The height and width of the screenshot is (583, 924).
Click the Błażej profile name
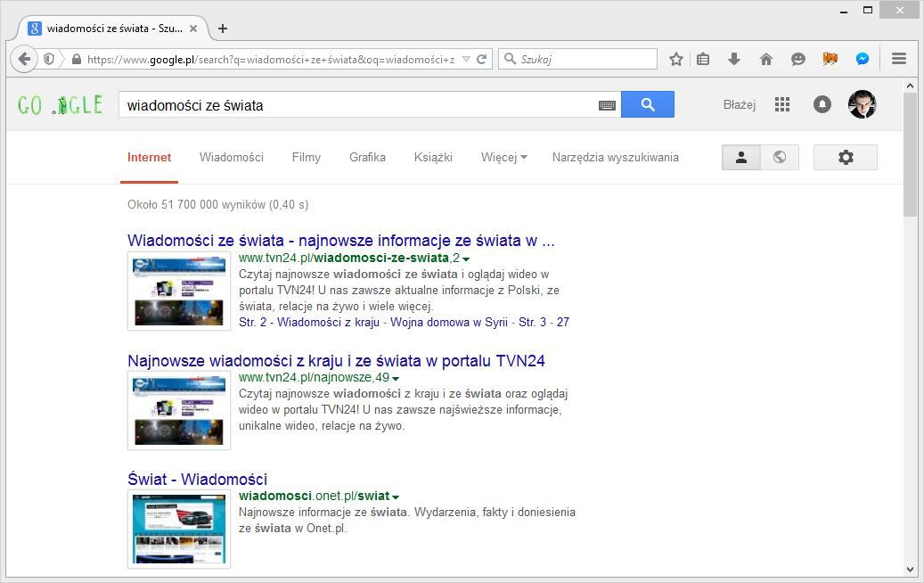(x=739, y=105)
